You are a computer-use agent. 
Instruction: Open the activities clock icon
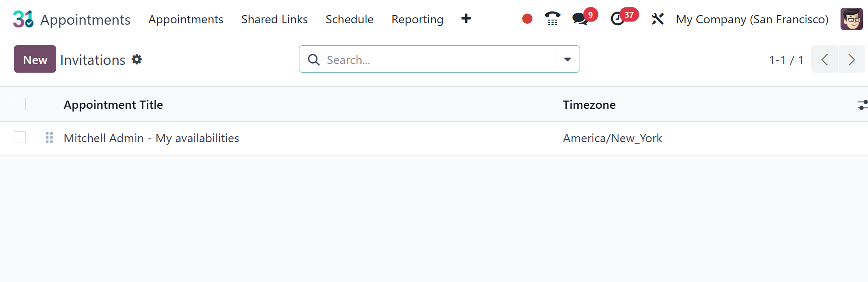pos(618,19)
